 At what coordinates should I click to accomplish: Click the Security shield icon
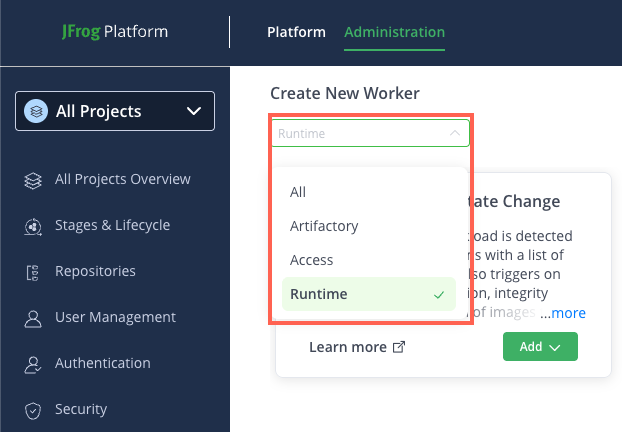pos(33,411)
